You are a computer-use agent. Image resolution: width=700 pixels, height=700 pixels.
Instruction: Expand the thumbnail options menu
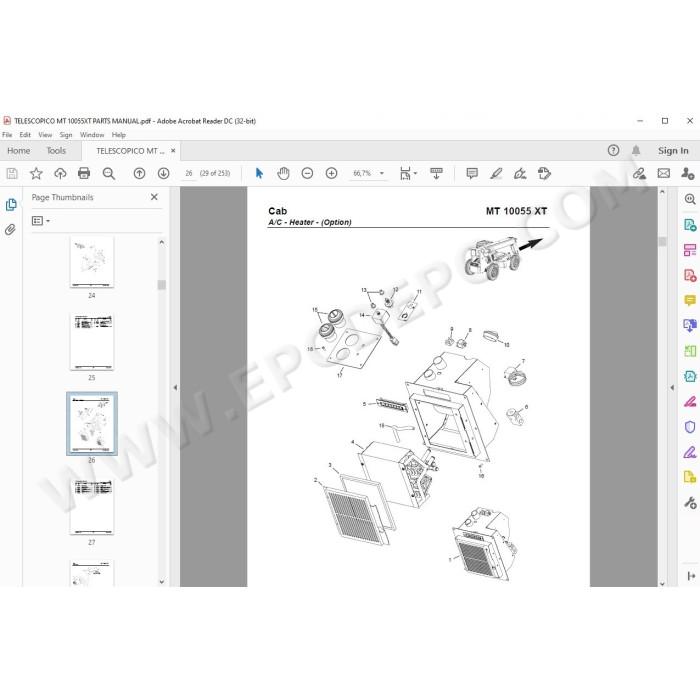pos(41,221)
